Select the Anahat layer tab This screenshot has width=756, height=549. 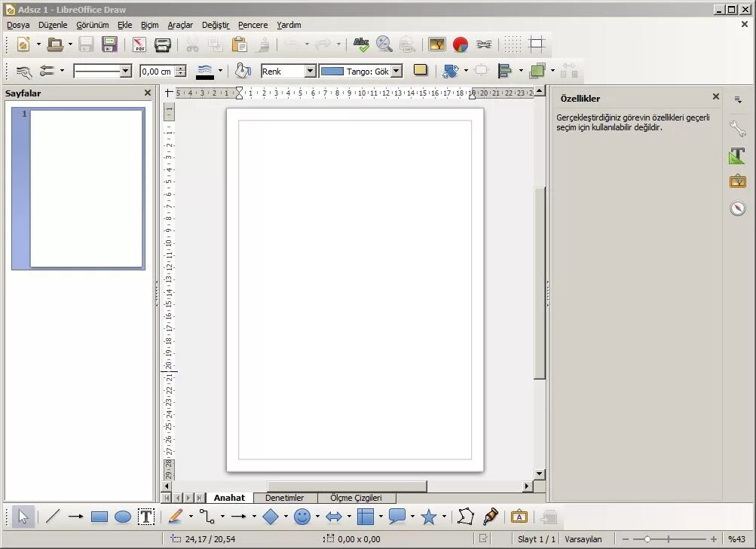tap(229, 498)
